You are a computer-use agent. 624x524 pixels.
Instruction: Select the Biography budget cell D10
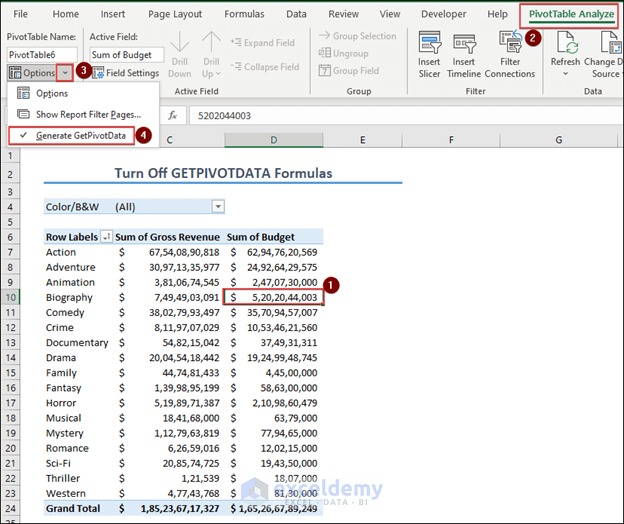click(x=273, y=297)
